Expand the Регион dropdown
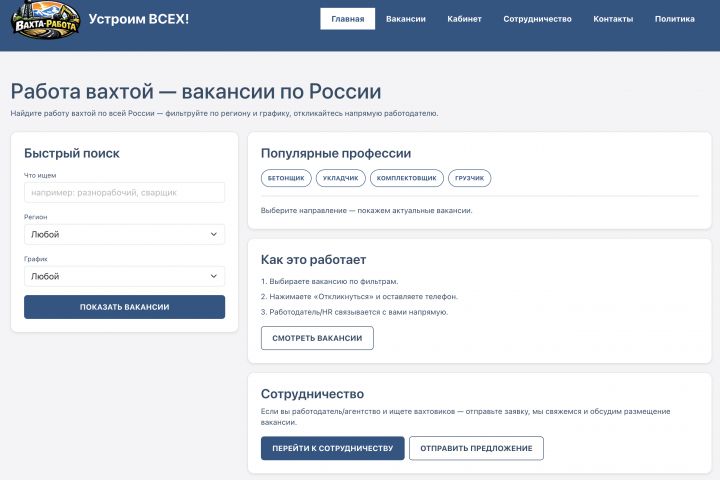 [x=124, y=234]
